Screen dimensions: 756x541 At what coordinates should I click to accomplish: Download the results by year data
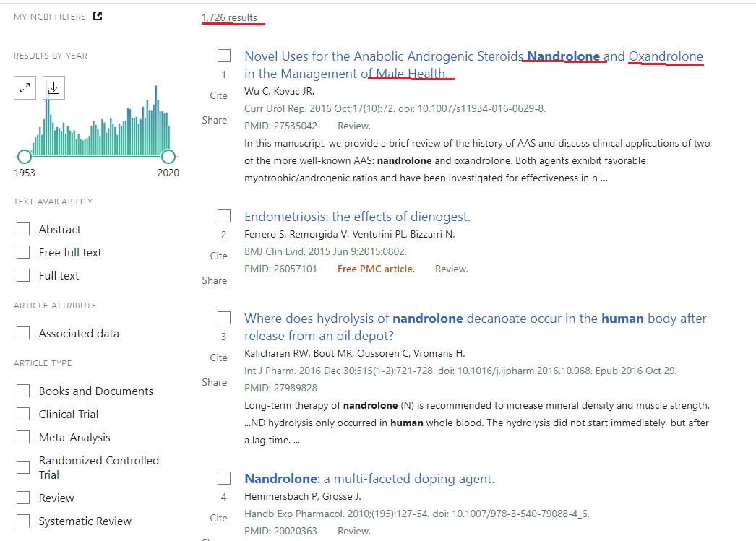pyautogui.click(x=54, y=88)
